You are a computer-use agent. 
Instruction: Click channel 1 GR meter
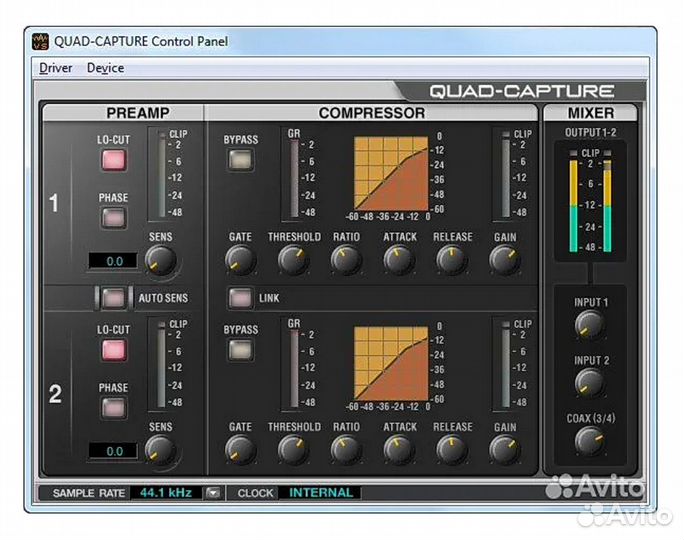coord(295,178)
